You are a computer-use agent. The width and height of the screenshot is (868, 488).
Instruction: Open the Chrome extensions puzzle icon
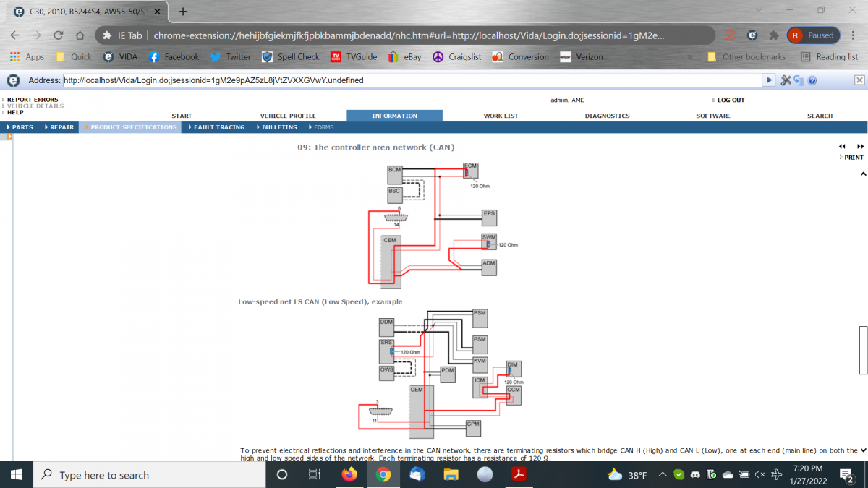pyautogui.click(x=773, y=35)
